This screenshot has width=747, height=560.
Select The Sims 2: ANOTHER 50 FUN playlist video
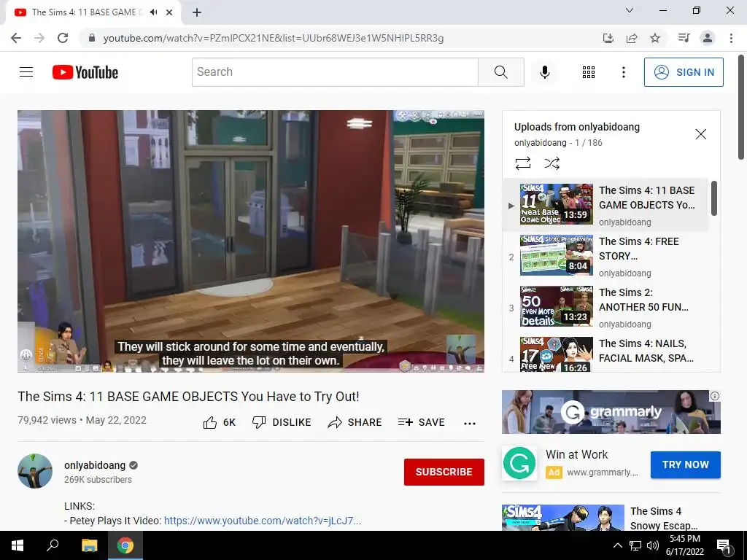(605, 306)
